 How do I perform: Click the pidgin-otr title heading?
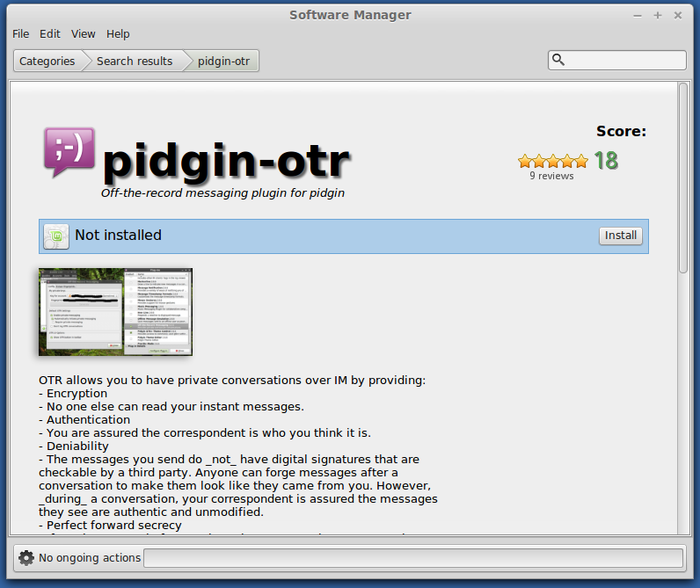(x=226, y=162)
